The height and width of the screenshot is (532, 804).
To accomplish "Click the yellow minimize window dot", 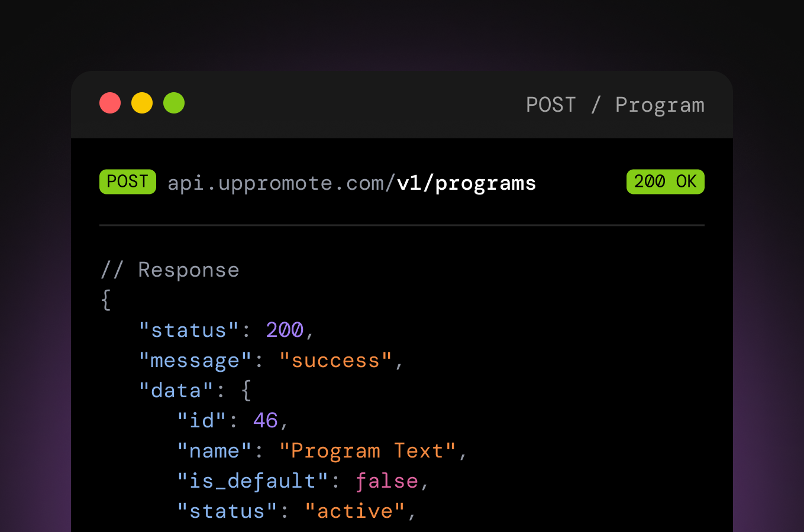I will pos(142,103).
